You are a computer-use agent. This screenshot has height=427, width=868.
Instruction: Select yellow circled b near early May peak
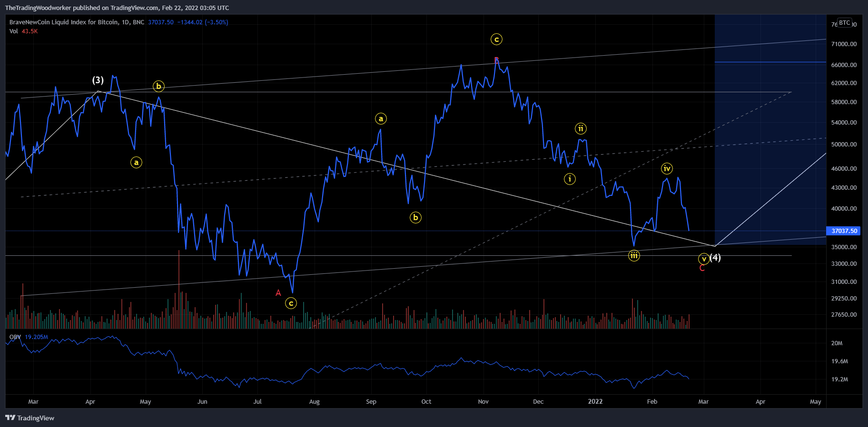point(158,86)
